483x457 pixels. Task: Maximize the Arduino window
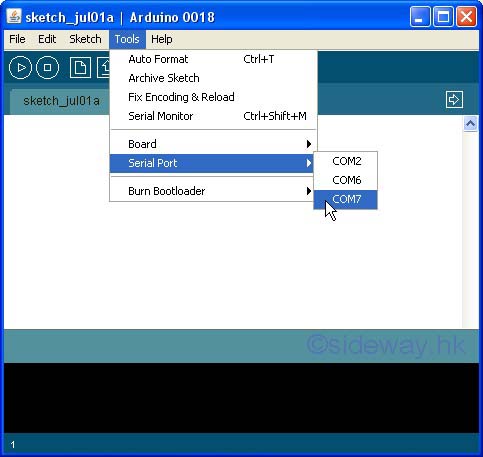[x=443, y=17]
